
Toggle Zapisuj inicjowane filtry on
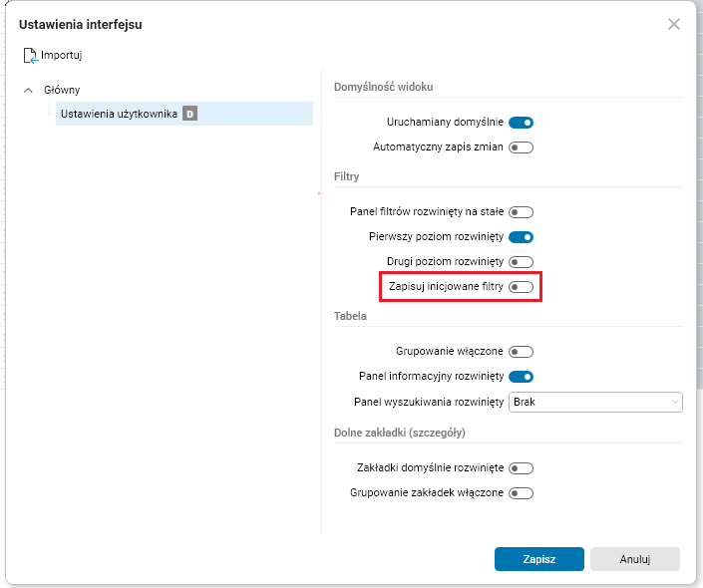[522, 287]
